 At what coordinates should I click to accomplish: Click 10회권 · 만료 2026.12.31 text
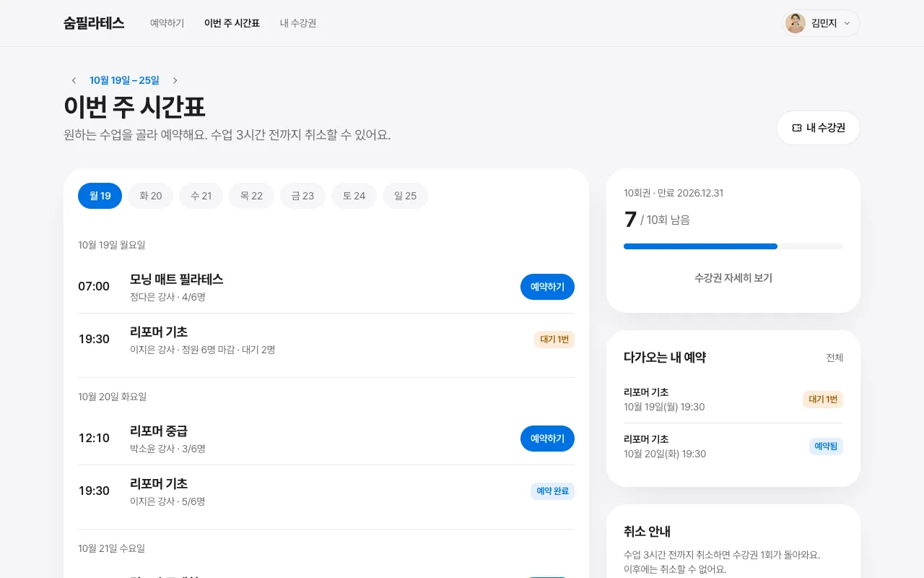click(674, 193)
